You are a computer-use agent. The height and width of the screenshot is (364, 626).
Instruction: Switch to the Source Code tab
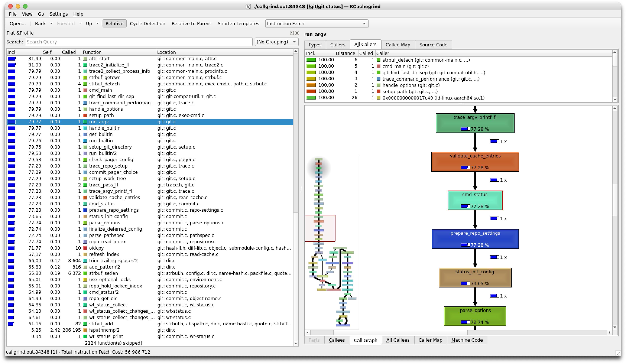click(433, 45)
